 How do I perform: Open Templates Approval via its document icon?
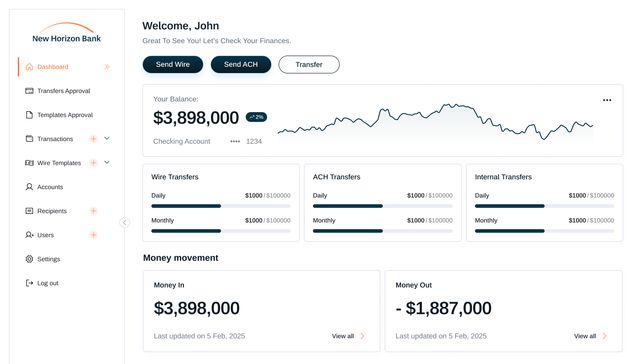(28, 114)
